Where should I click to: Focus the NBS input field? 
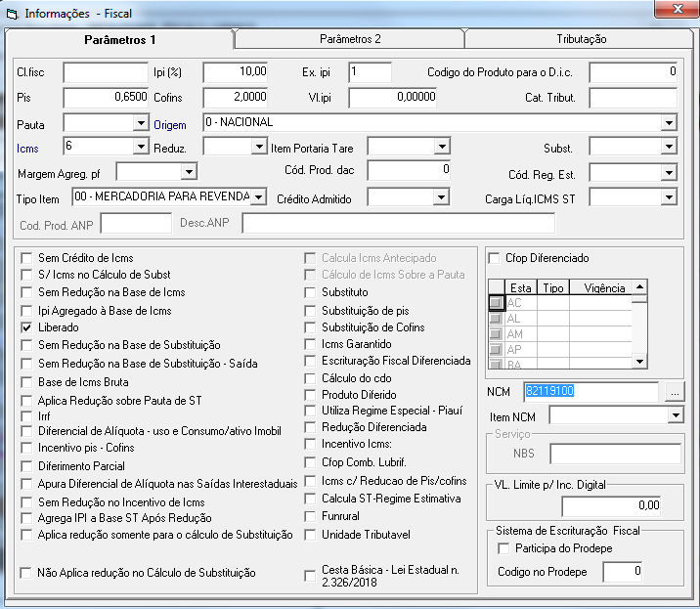point(616,454)
